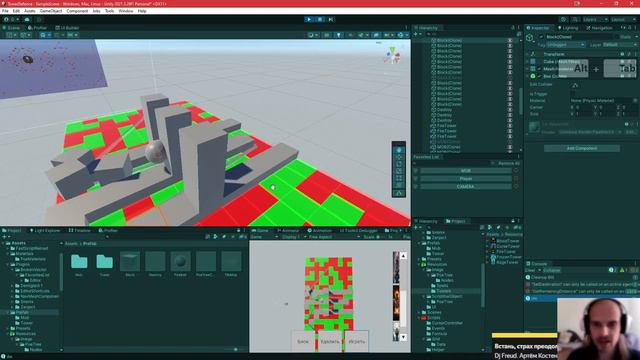Open the Material object picker circle
640x360 pixels.
(x=635, y=100)
